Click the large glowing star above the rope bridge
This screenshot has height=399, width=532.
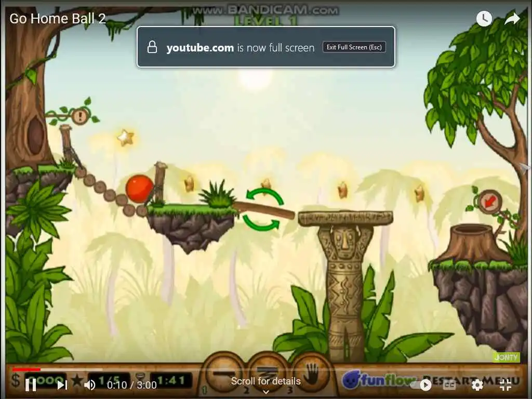126,137
